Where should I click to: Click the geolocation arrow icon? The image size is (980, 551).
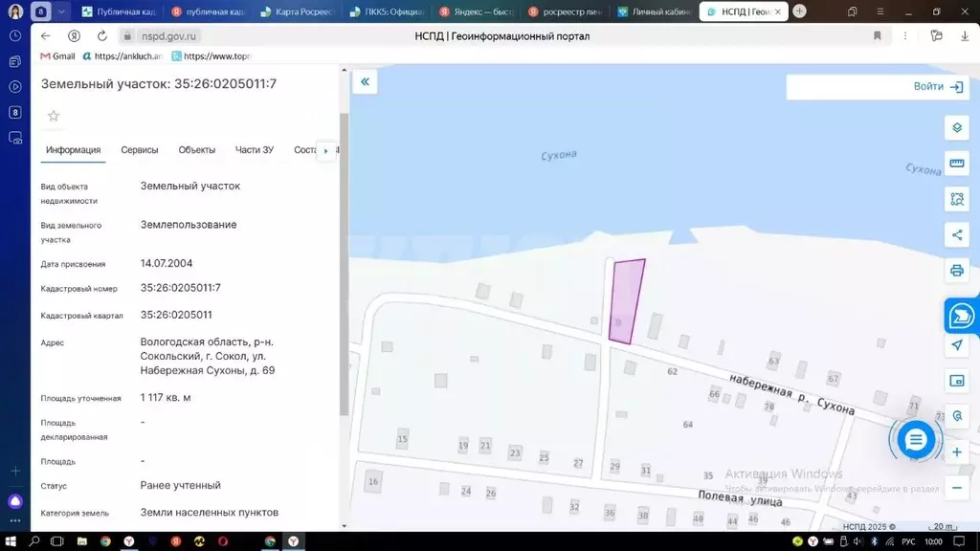click(956, 345)
